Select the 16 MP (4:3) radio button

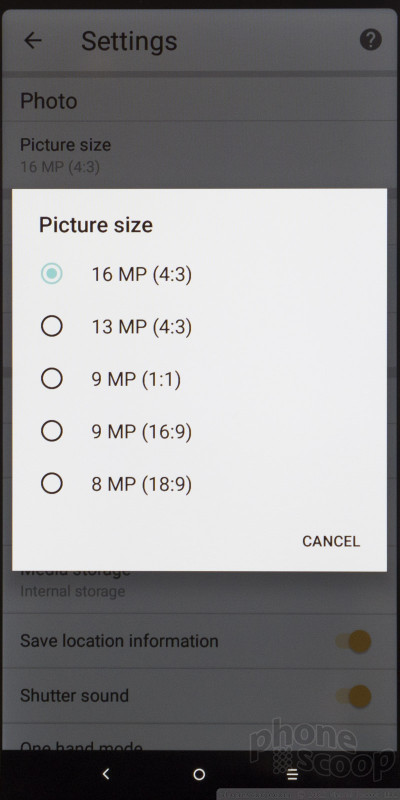click(x=52, y=274)
